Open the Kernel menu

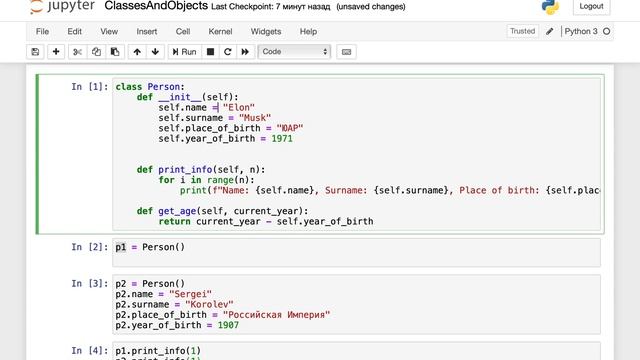(220, 31)
